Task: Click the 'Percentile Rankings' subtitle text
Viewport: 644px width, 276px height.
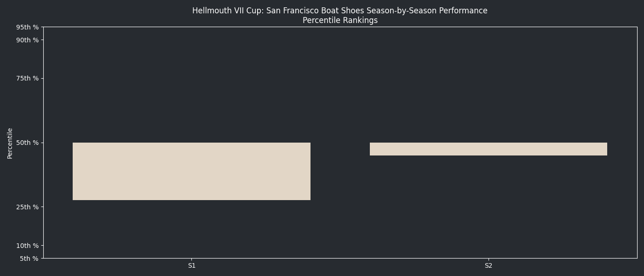Action: point(340,21)
